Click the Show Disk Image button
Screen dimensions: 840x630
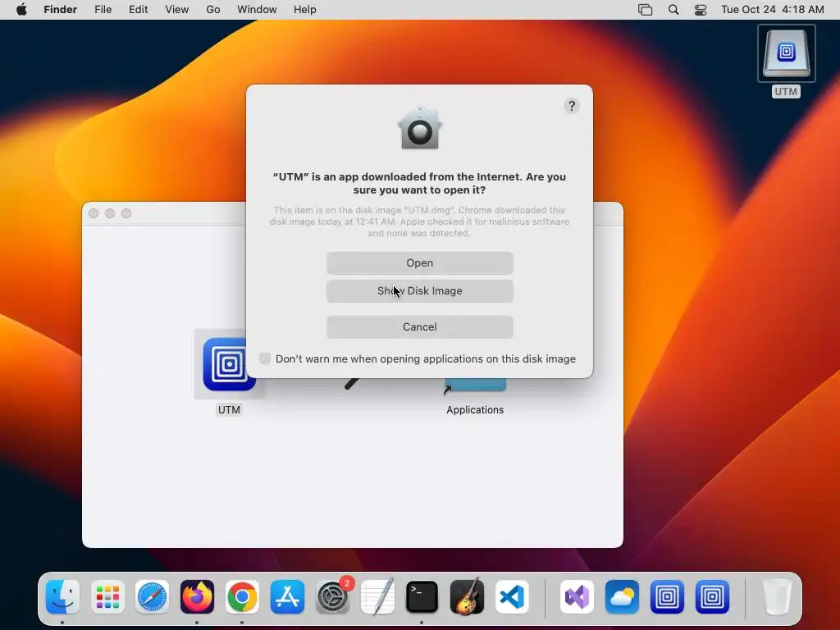pos(419,291)
